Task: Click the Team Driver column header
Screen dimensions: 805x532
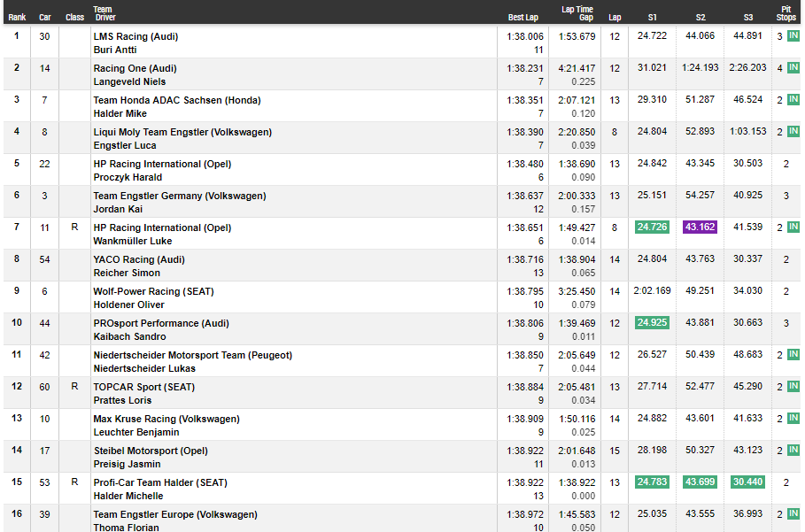Action: (104, 13)
